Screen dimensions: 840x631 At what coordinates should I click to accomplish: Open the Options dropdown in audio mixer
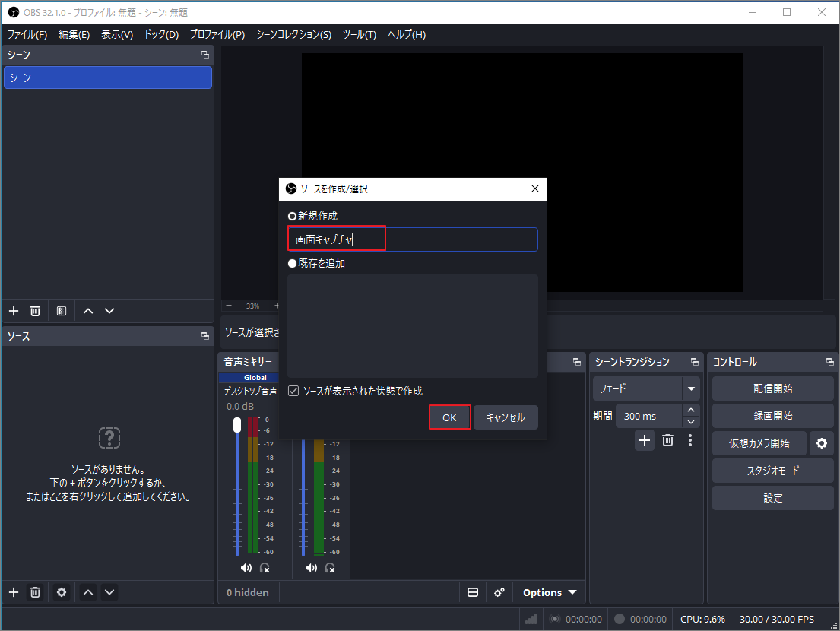[548, 592]
